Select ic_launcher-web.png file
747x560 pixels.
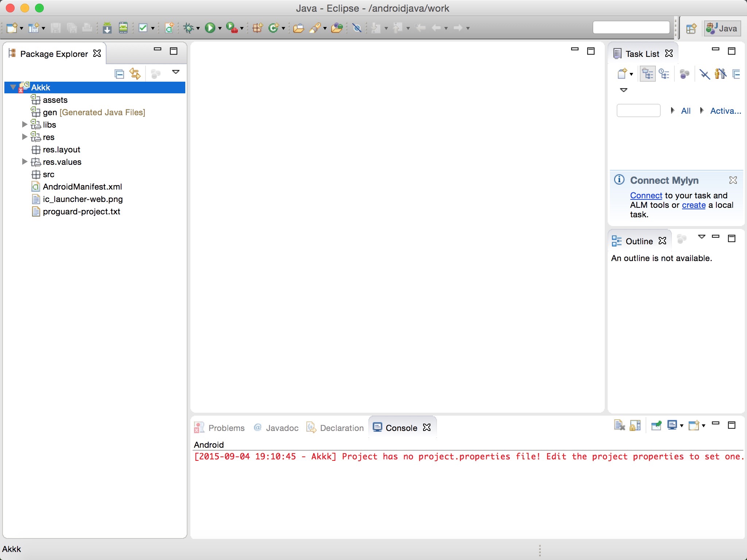[x=83, y=199]
